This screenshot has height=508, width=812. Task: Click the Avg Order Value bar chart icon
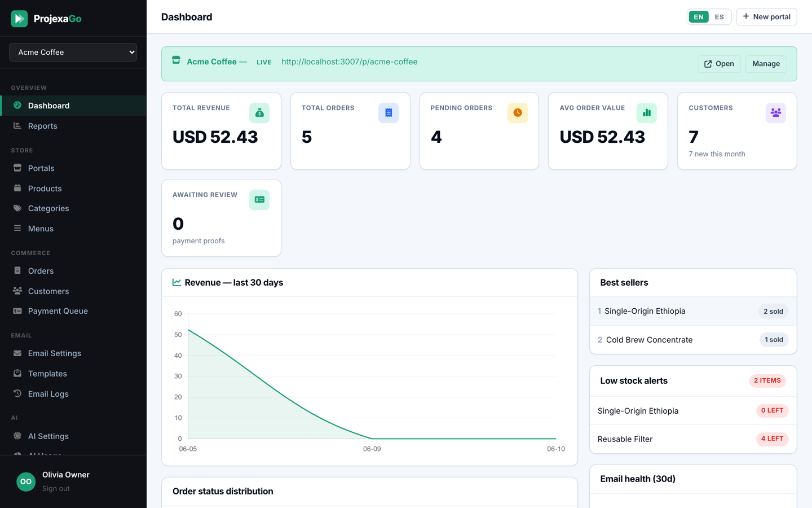coord(647,113)
